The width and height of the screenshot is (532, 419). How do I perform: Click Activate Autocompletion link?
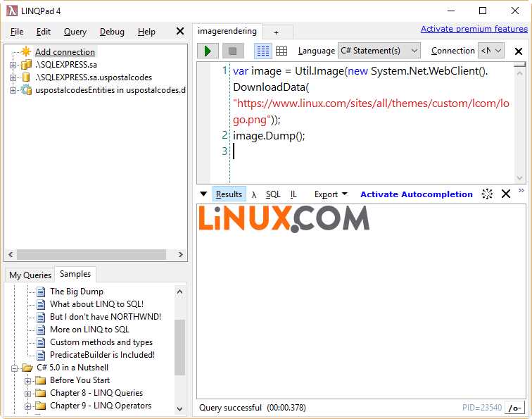coord(417,194)
